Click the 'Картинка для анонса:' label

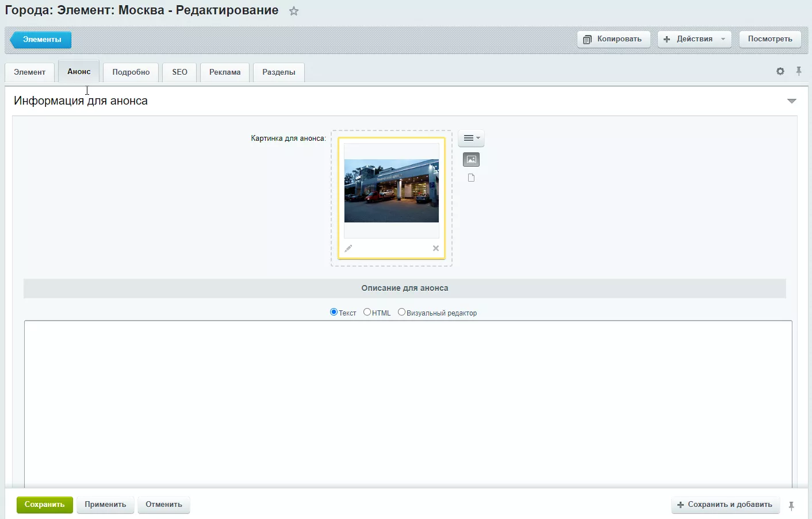(288, 139)
